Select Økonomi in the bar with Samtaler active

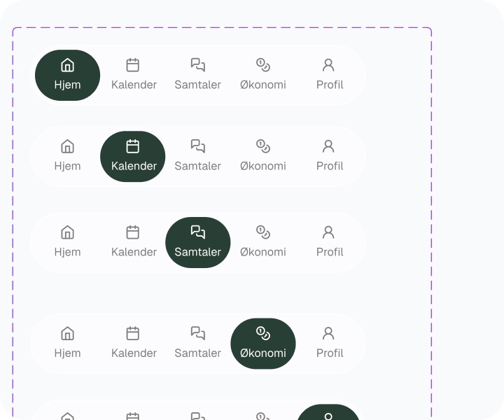263,243
